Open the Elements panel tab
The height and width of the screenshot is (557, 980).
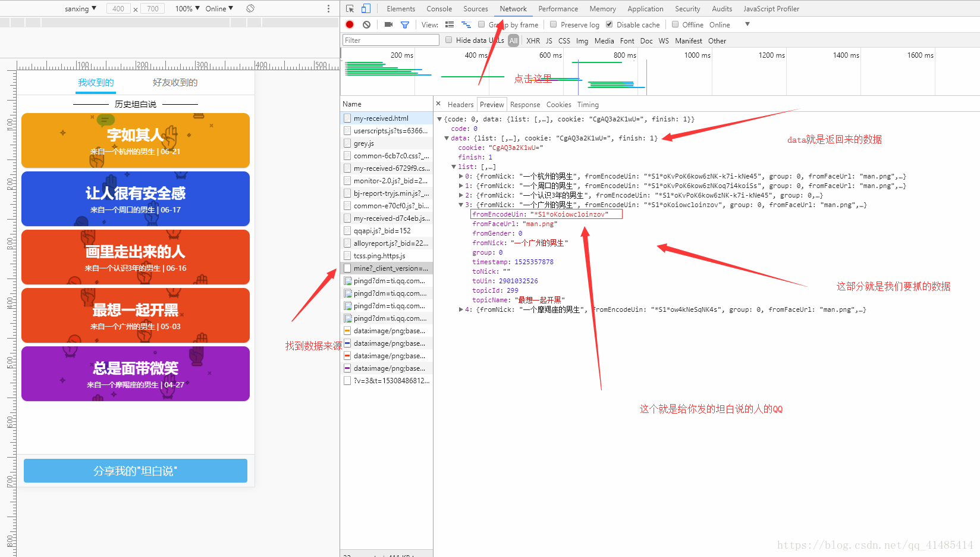pyautogui.click(x=401, y=9)
